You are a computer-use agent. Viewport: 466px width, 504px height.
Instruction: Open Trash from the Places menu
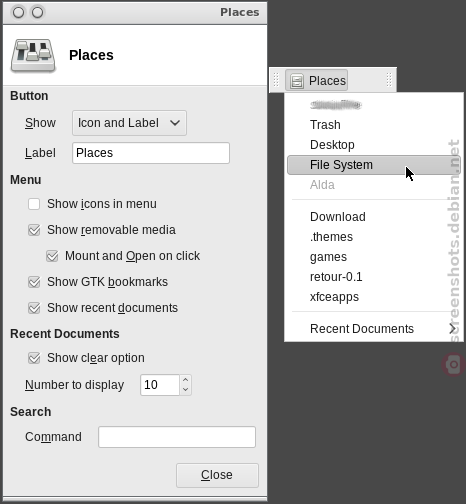(x=325, y=125)
